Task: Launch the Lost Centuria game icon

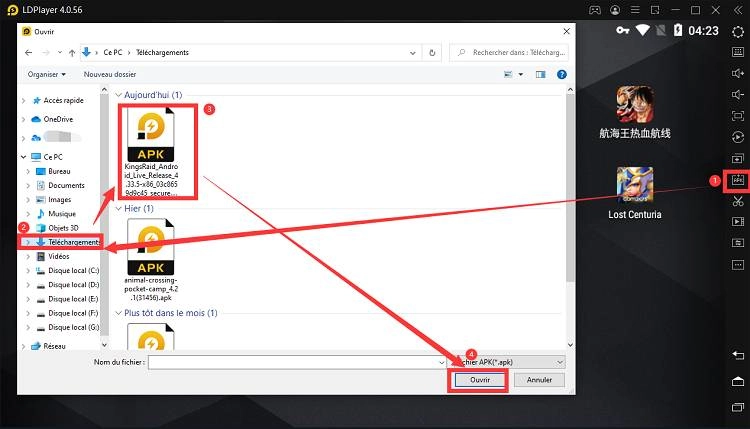Action: click(x=633, y=186)
